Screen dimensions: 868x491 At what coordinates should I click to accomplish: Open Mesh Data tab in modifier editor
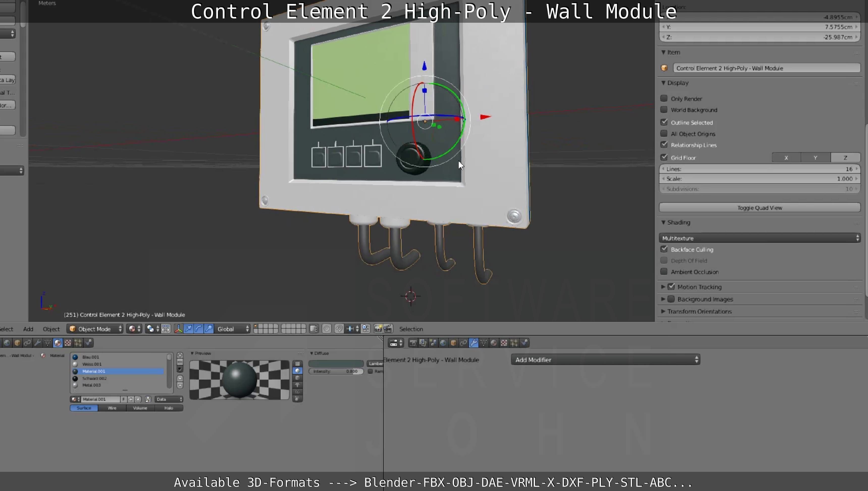click(x=484, y=343)
